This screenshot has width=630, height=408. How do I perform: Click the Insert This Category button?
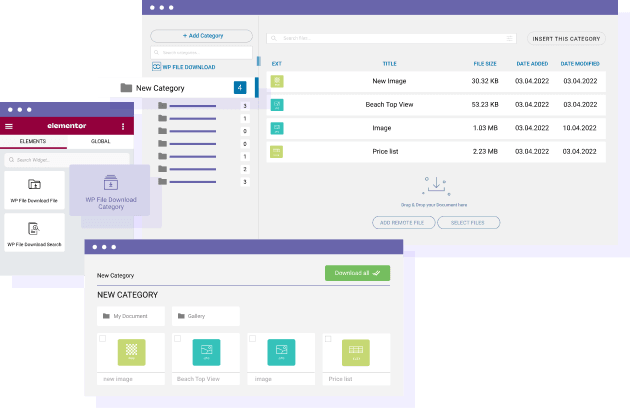(x=566, y=39)
